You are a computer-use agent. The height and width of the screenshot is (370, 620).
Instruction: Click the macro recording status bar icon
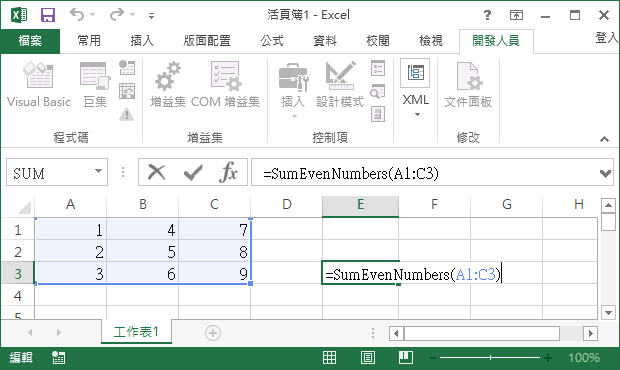tap(59, 358)
